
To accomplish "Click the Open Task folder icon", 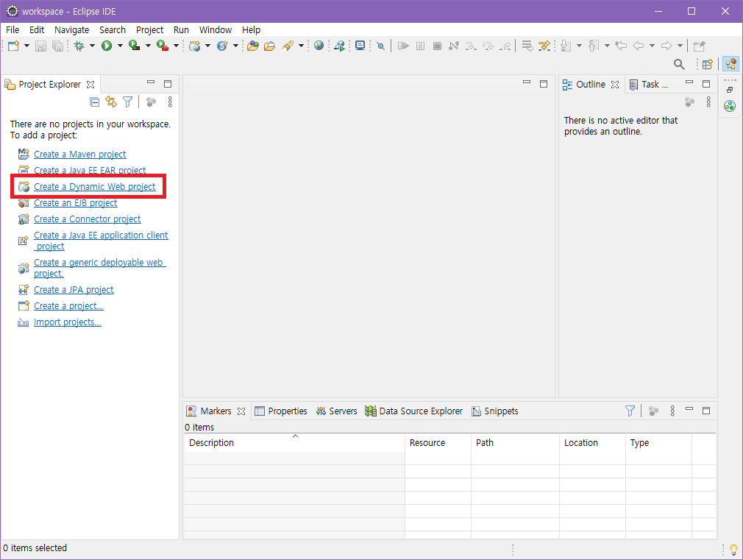I will [270, 46].
